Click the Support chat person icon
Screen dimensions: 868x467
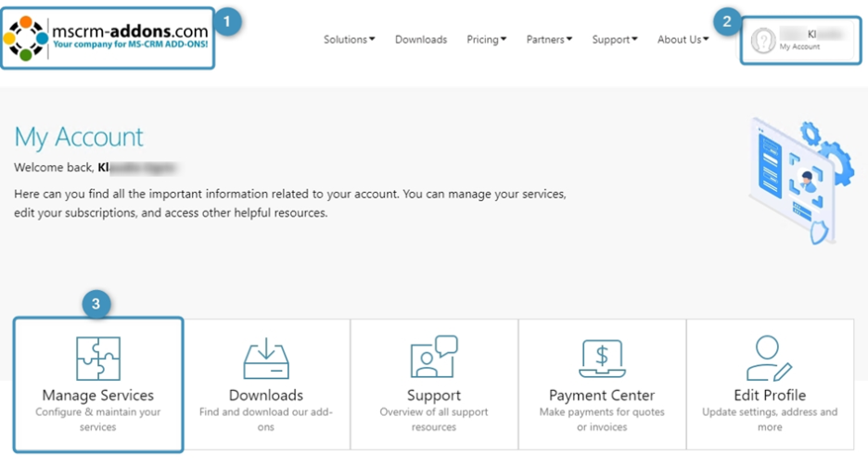tap(434, 357)
